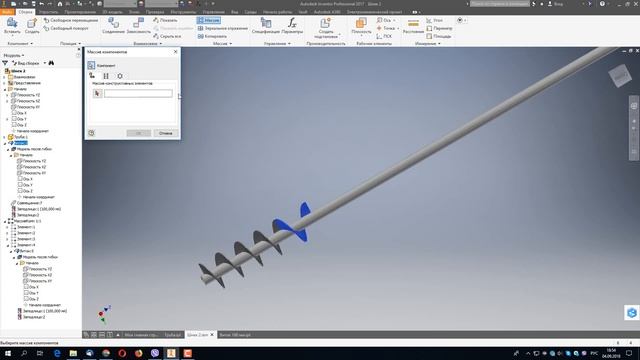Click the Площадь measure tool
640x360 pixels.
(x=439, y=36)
